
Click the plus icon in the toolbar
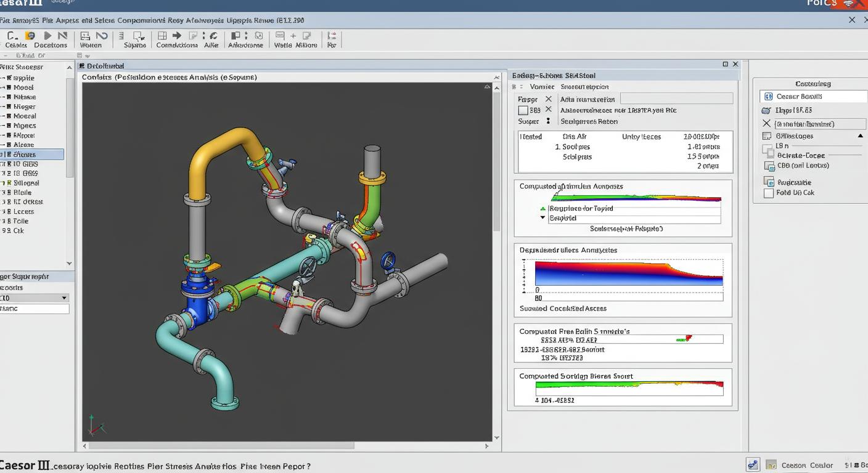tap(293, 36)
